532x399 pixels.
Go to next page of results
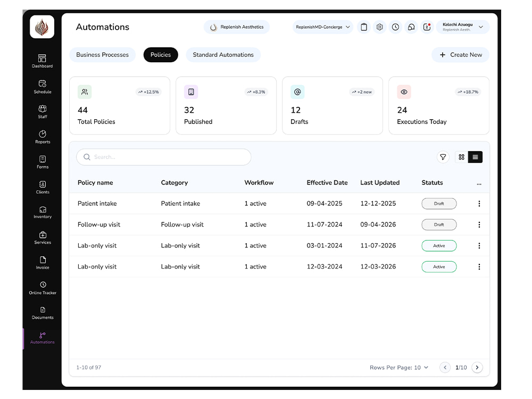click(477, 368)
